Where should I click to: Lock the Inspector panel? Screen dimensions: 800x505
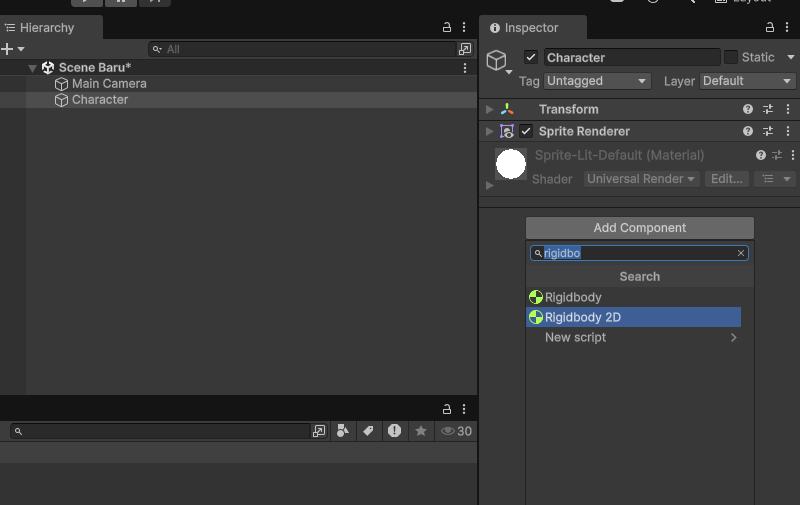769,28
